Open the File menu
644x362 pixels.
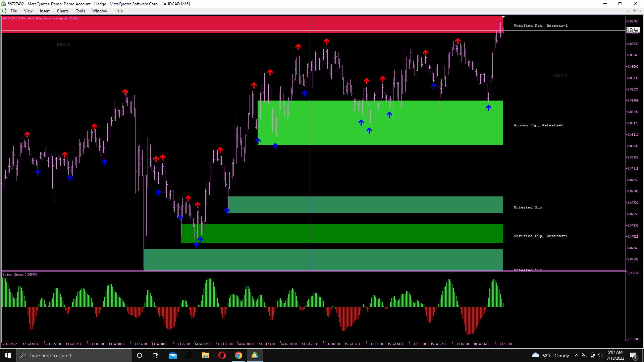tap(14, 11)
